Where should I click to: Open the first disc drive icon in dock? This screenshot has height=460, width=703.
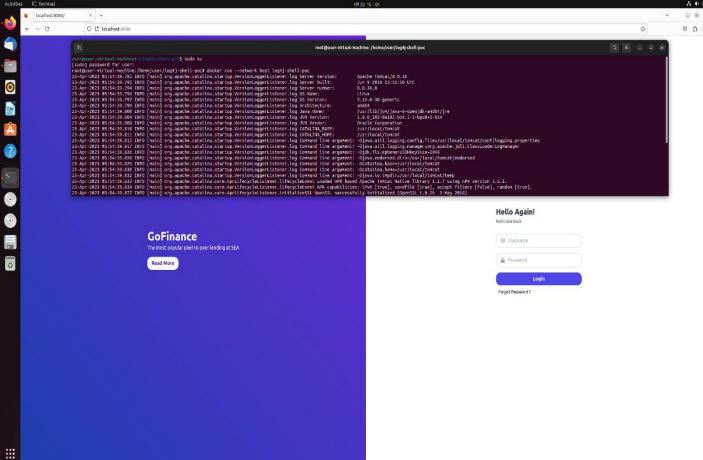pyautogui.click(x=10, y=199)
